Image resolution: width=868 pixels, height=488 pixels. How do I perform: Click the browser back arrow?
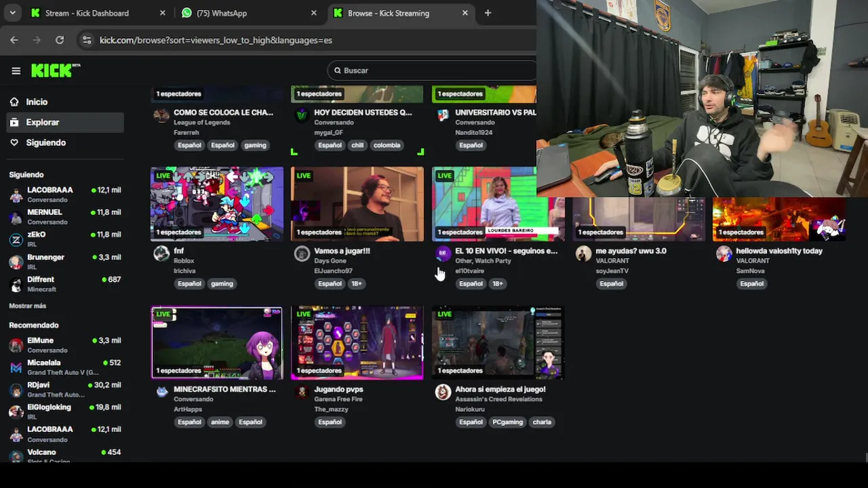click(x=14, y=40)
